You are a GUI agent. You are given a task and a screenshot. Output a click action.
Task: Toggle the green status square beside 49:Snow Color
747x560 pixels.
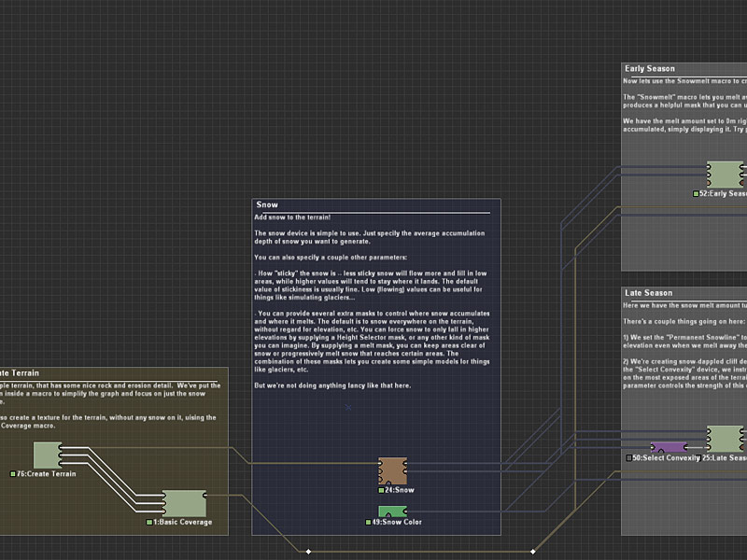pos(368,522)
